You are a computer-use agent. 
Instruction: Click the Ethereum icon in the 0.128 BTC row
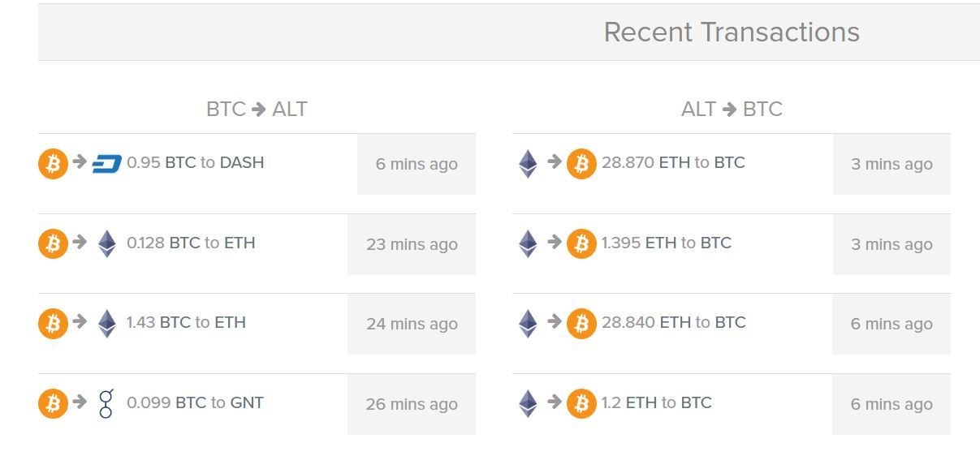pyautogui.click(x=106, y=243)
